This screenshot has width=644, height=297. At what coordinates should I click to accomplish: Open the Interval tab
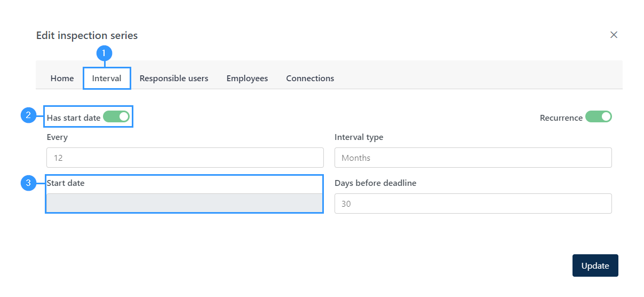click(x=107, y=78)
